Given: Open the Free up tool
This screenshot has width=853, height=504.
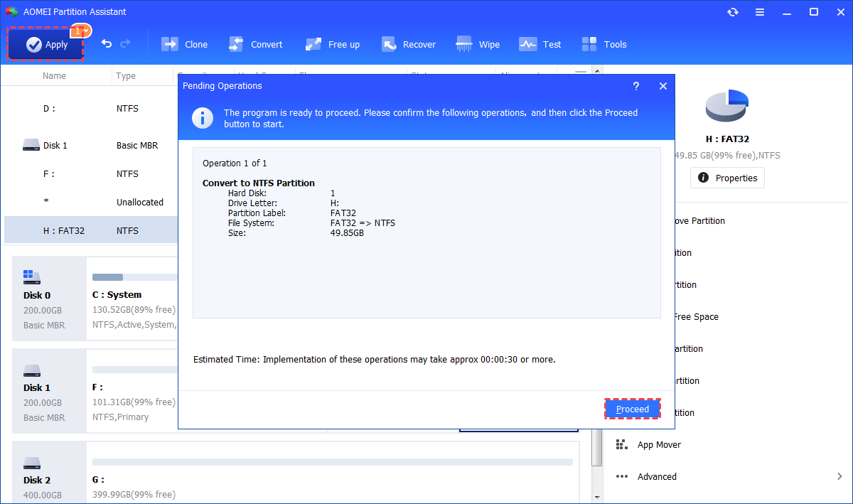Looking at the screenshot, I should (x=332, y=44).
